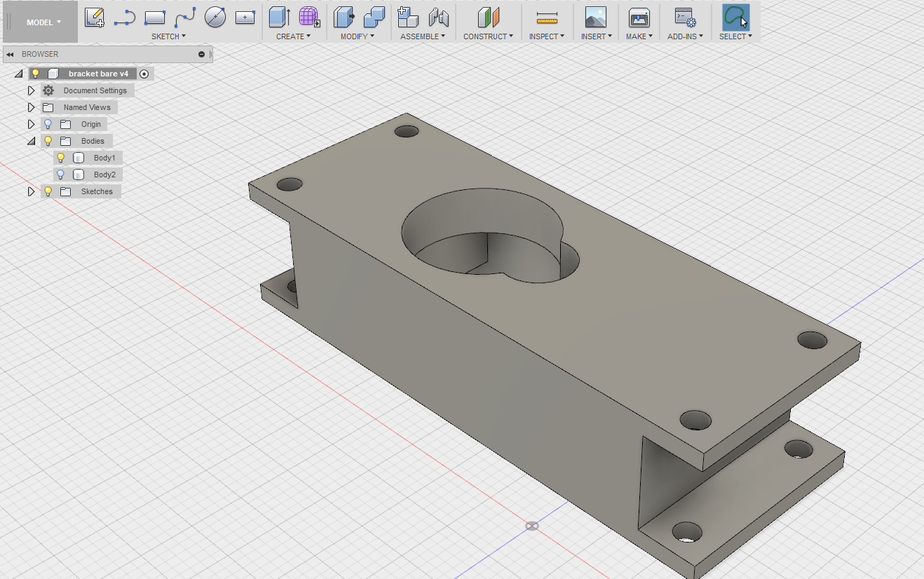Open the MAKE menu
The height and width of the screenshot is (579, 924).
639,36
